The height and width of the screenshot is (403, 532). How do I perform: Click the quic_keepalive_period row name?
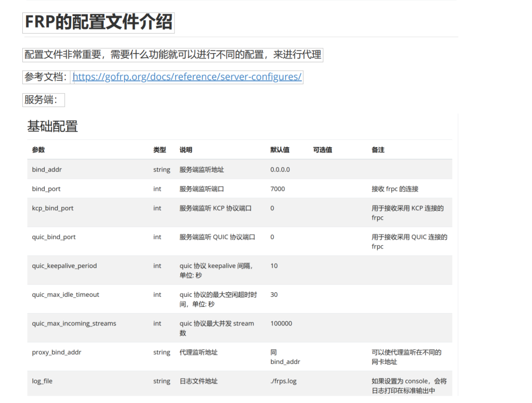point(64,266)
